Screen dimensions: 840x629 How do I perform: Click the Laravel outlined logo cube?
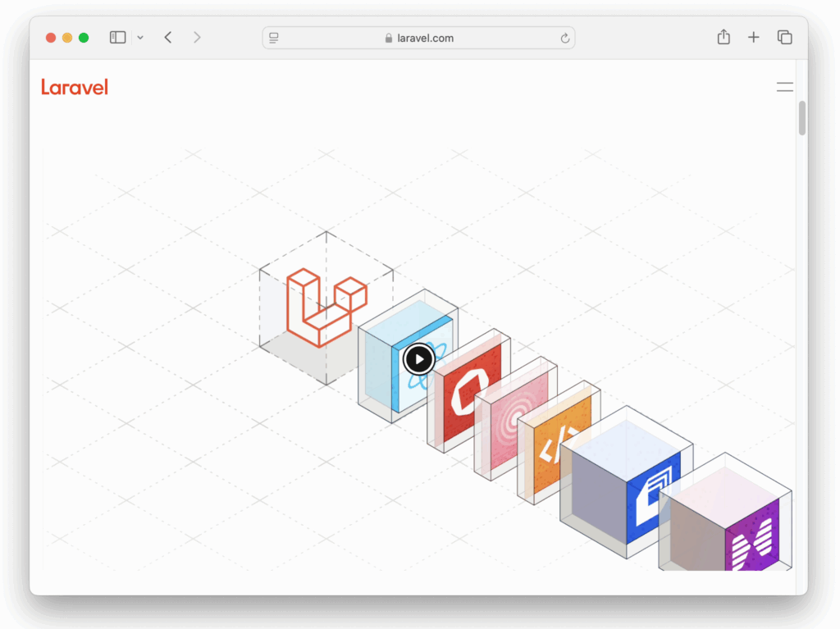point(325,308)
